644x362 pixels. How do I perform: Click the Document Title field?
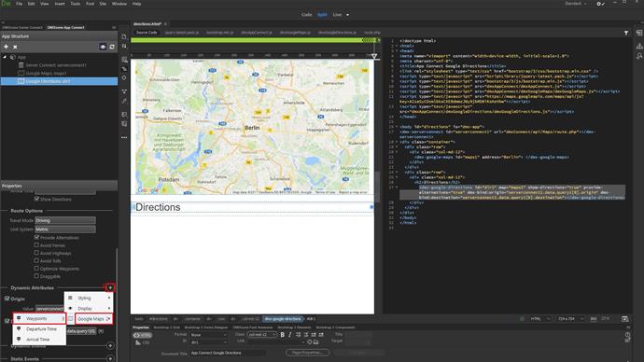[228, 353]
